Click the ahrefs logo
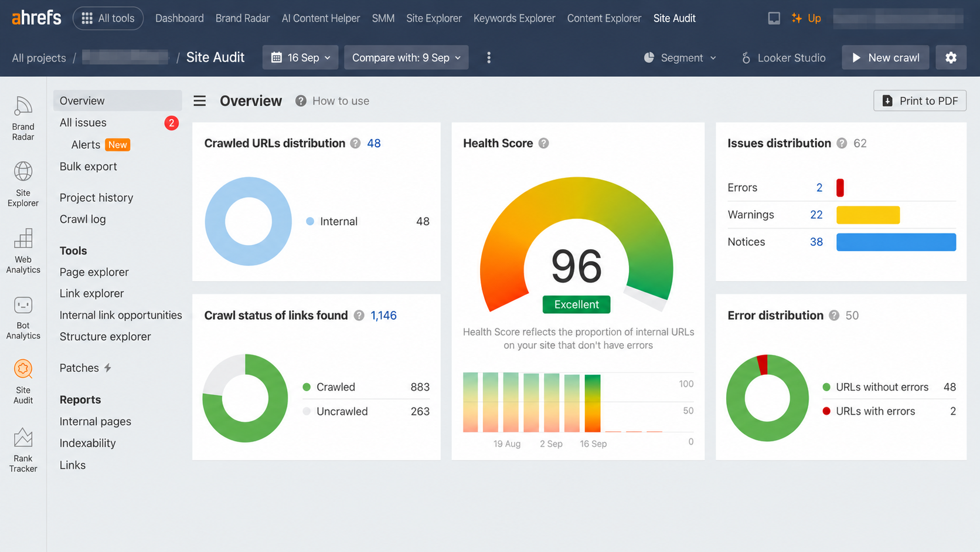This screenshot has height=552, width=980. point(36,18)
